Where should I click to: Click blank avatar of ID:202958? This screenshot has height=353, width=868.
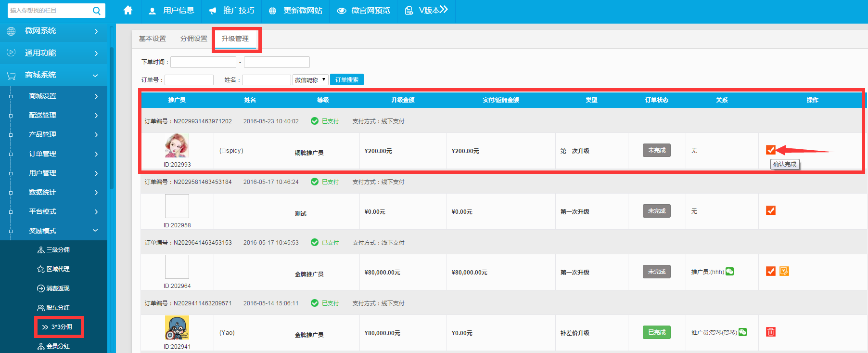point(177,206)
